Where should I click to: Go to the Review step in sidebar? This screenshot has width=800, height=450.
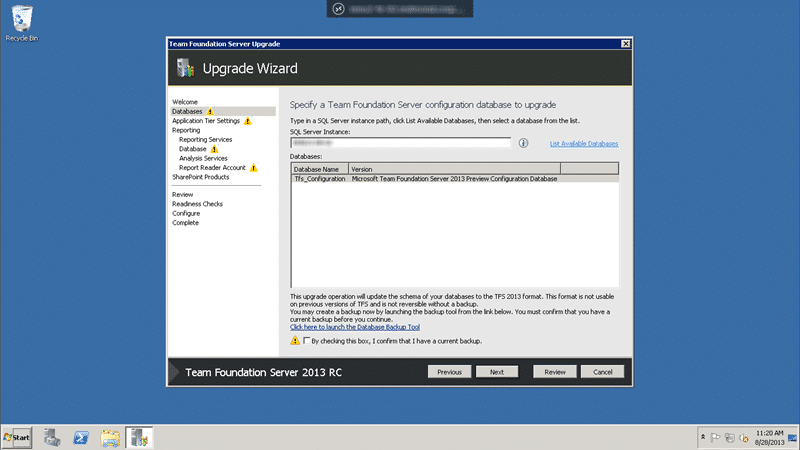[x=182, y=194]
